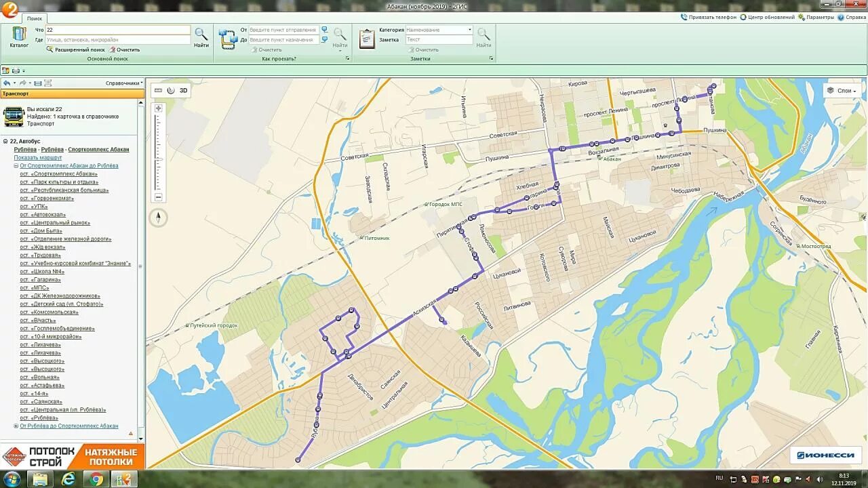The height and width of the screenshot is (488, 868).
Task: Click panel scrollbar up arrow
Action: click(x=141, y=102)
